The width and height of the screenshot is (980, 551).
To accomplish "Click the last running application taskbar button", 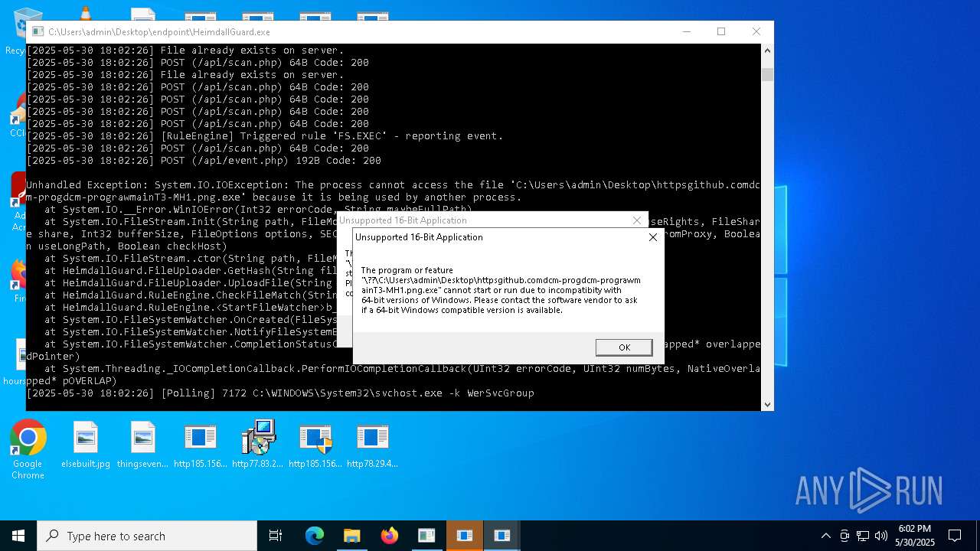I will (x=502, y=536).
